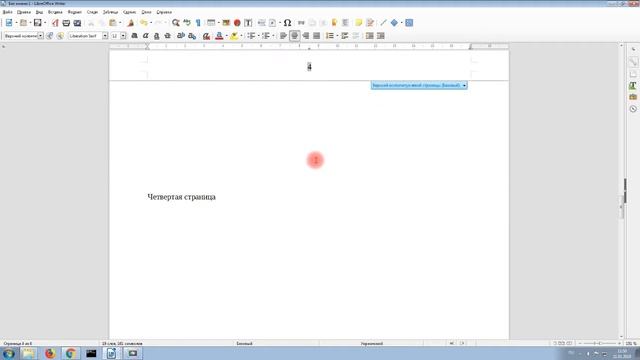Viewport: 640px width, 360px height.
Task: Toggle center horizontal alignment
Action: pos(294,36)
